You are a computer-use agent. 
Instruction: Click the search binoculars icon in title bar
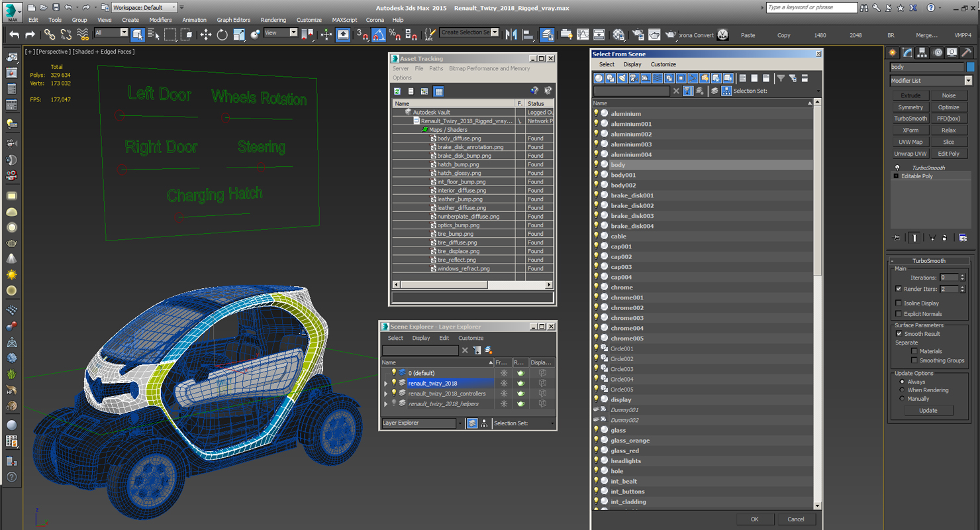coord(865,8)
